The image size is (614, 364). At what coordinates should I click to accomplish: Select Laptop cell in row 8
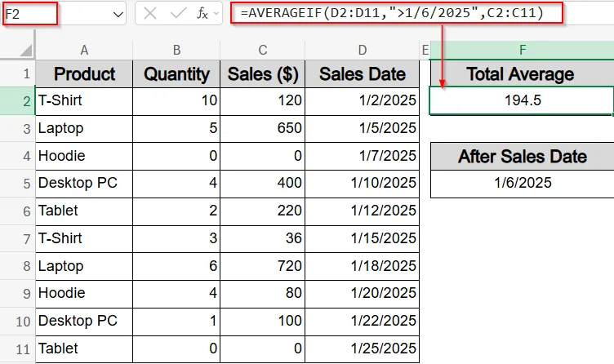[84, 266]
